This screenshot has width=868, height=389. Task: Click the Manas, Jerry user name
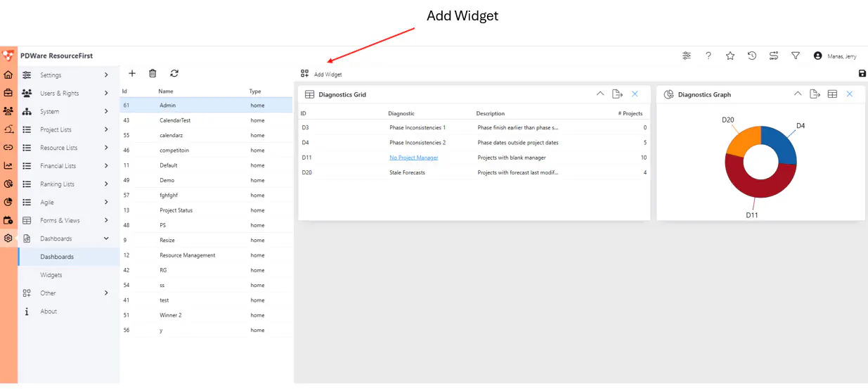coord(841,56)
